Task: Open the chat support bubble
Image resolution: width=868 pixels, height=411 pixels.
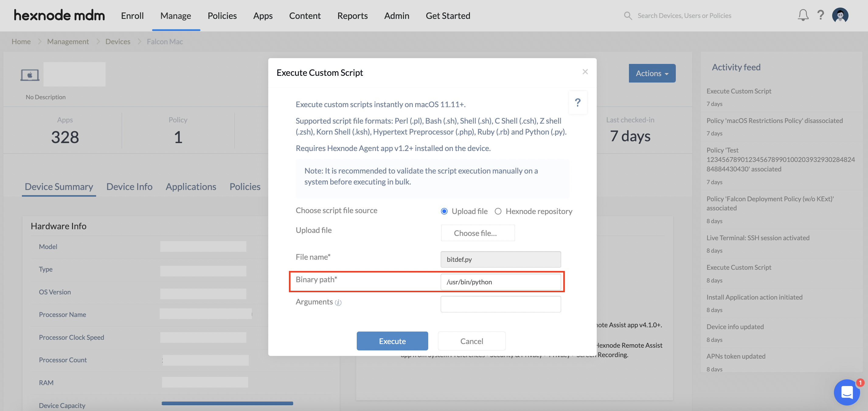Action: 847,392
